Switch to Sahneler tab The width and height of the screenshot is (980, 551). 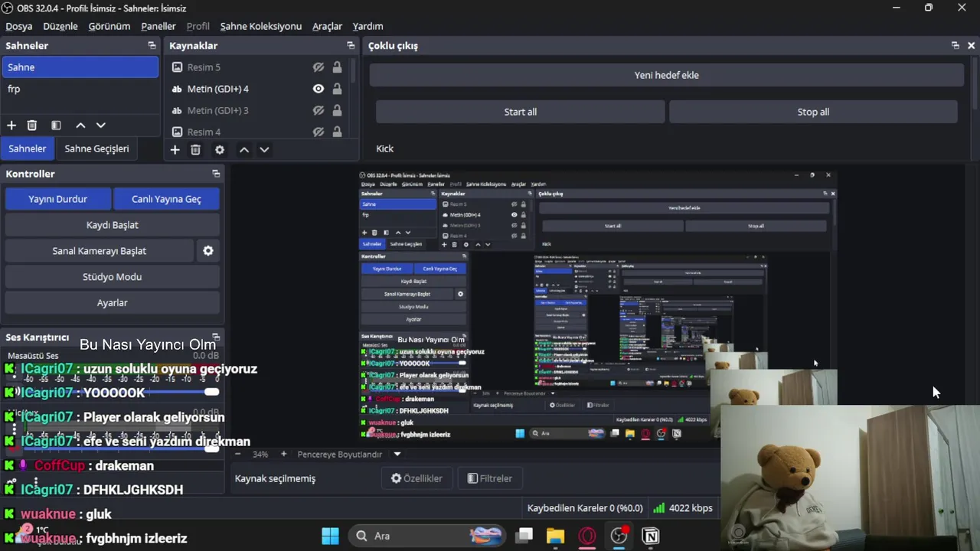tap(28, 148)
